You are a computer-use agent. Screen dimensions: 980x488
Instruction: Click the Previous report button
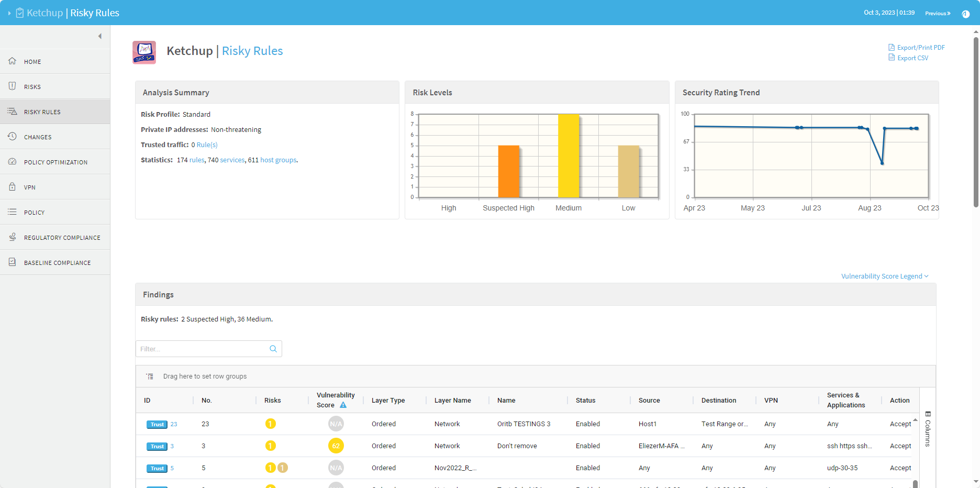937,13
